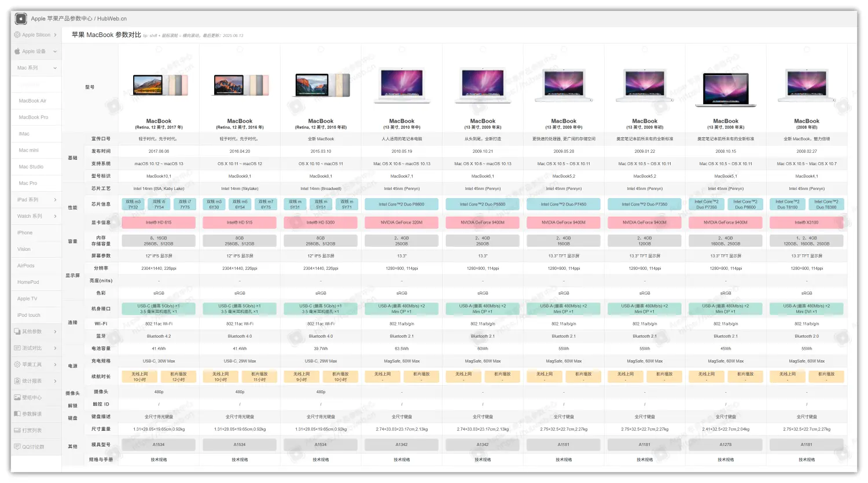Select Mac mini in the sidebar
Image resolution: width=868 pixels, height=483 pixels.
click(x=28, y=150)
